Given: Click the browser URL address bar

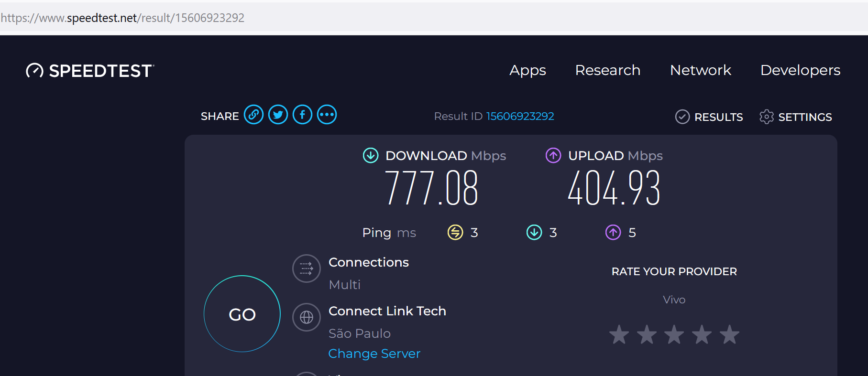Looking at the screenshot, I should pyautogui.click(x=434, y=18).
